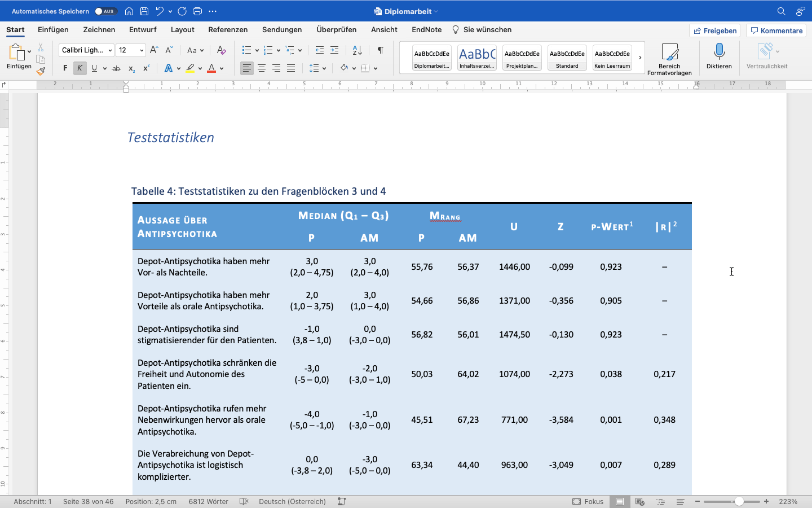The height and width of the screenshot is (508, 812).
Task: Toggle underline with the U button
Action: click(94, 68)
